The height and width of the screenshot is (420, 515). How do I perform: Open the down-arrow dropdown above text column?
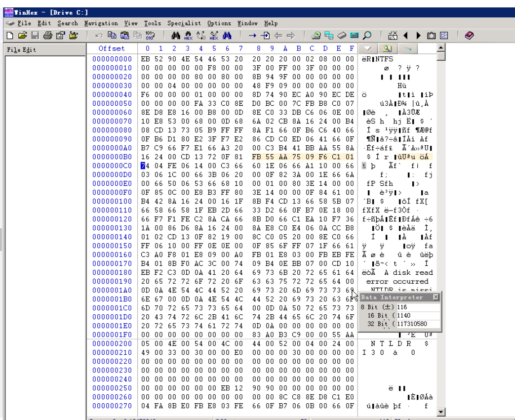coord(368,48)
